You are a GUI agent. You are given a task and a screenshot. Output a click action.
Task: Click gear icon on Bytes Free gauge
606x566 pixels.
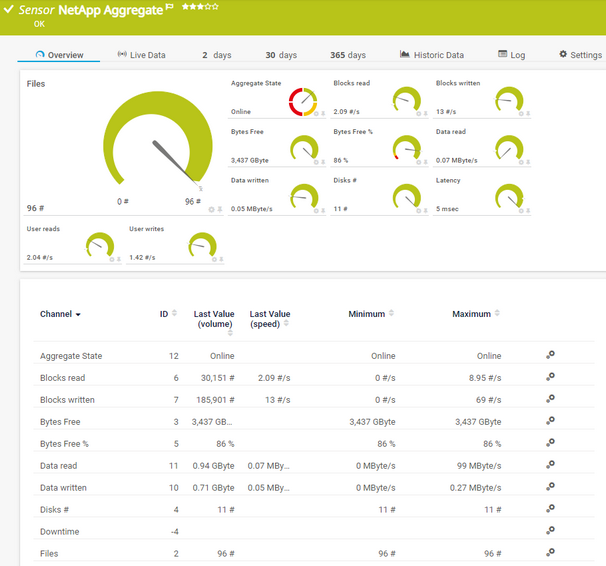pyautogui.click(x=316, y=162)
